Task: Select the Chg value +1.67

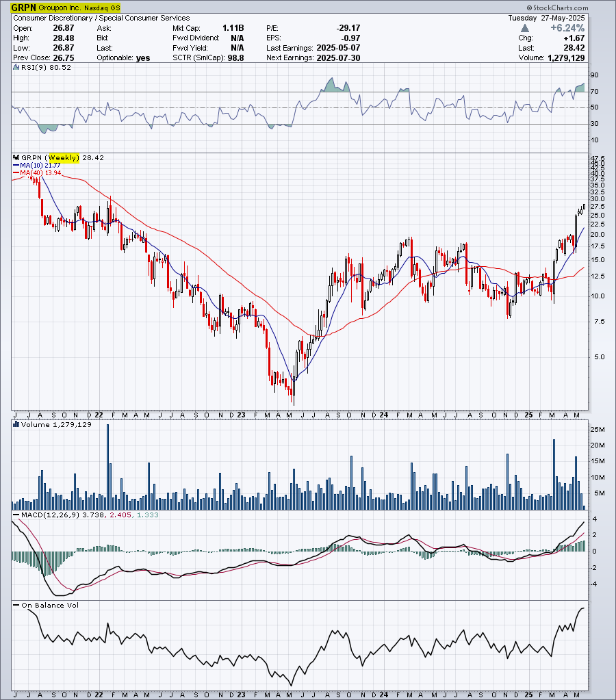Action: (574, 38)
